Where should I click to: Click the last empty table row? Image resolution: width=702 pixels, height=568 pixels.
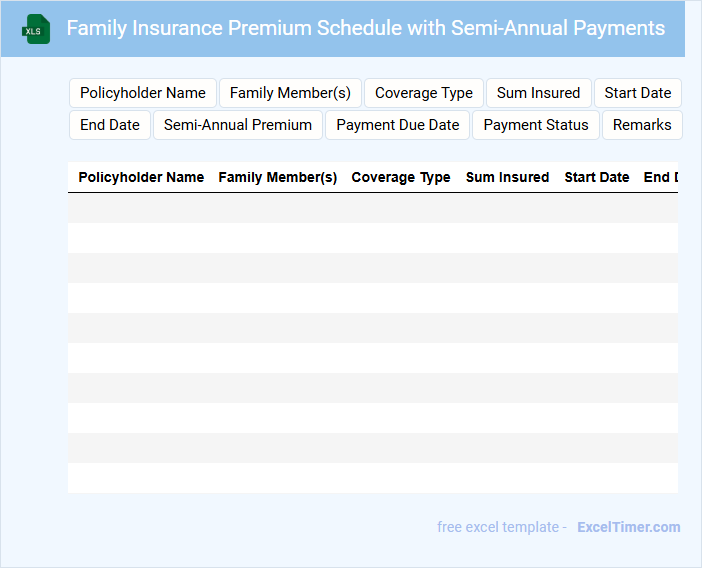[373, 478]
